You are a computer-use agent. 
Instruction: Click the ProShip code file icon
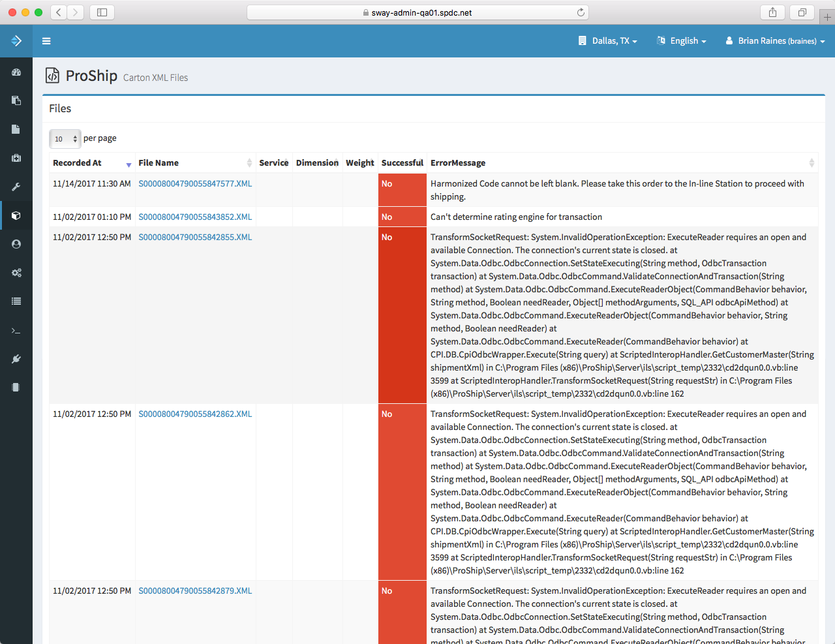52,76
